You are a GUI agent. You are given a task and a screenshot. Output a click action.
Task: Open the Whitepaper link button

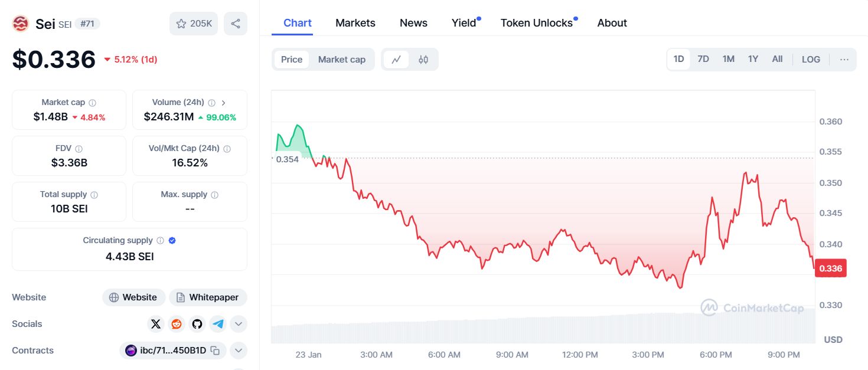tap(208, 297)
